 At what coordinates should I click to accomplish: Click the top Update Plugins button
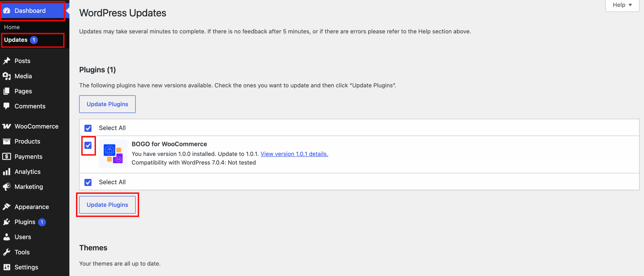click(x=107, y=104)
